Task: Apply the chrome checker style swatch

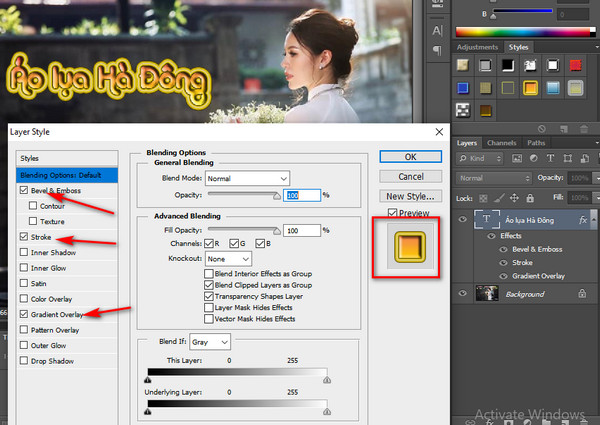Action: (x=463, y=111)
